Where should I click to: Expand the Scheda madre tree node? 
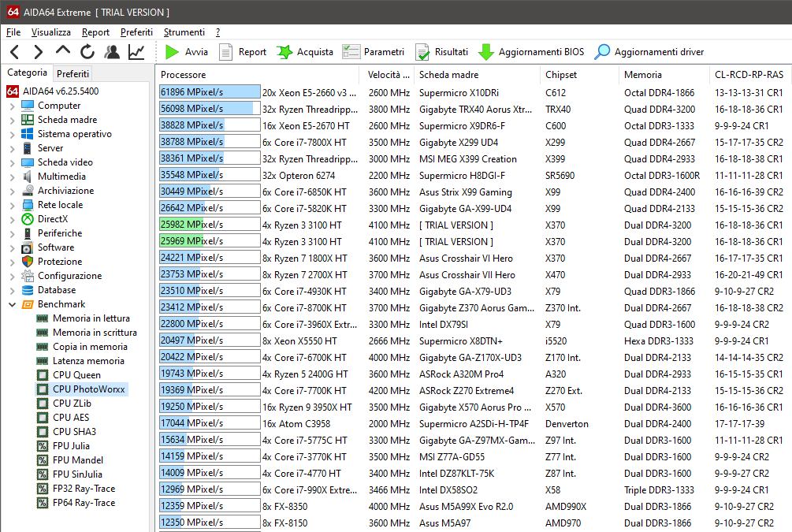click(x=12, y=121)
